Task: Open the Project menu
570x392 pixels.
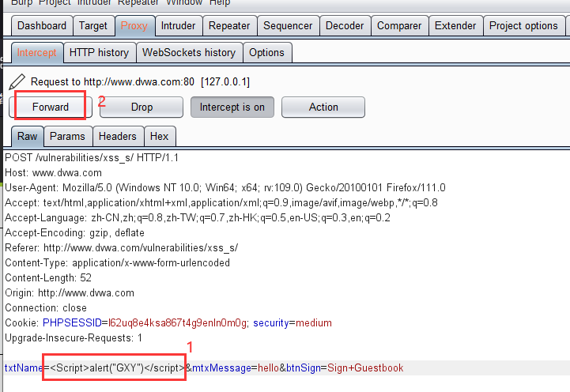Action: point(55,3)
